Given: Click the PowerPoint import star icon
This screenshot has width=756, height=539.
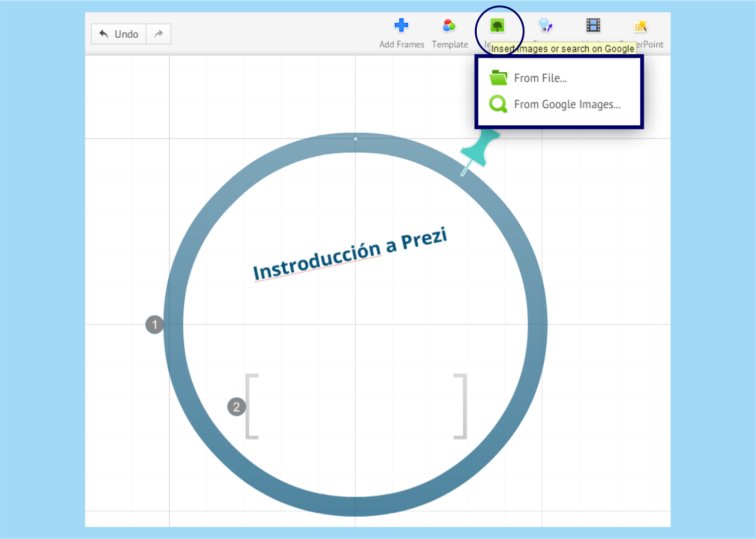Looking at the screenshot, I should coord(641,26).
